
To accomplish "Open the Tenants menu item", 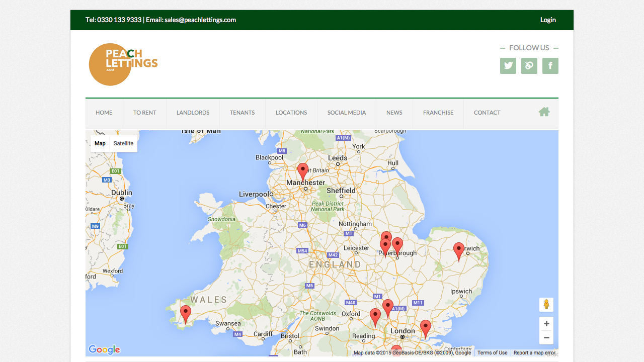I will 243,113.
